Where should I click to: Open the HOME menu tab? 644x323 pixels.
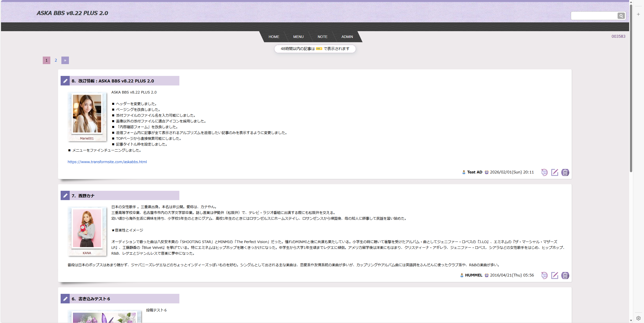click(x=274, y=37)
